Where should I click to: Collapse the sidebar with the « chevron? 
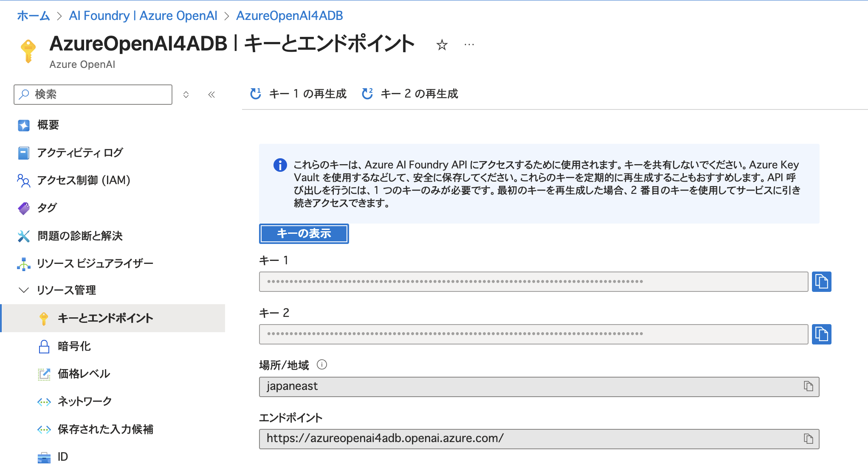(x=211, y=95)
